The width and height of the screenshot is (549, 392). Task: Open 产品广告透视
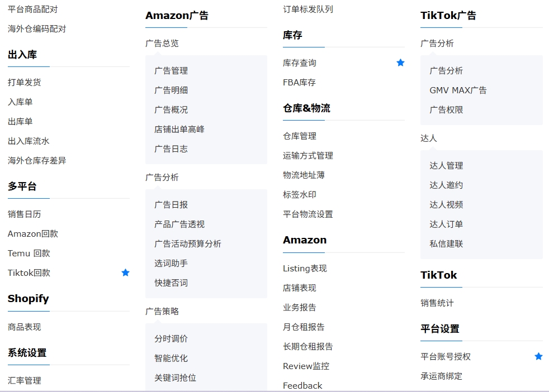click(179, 224)
